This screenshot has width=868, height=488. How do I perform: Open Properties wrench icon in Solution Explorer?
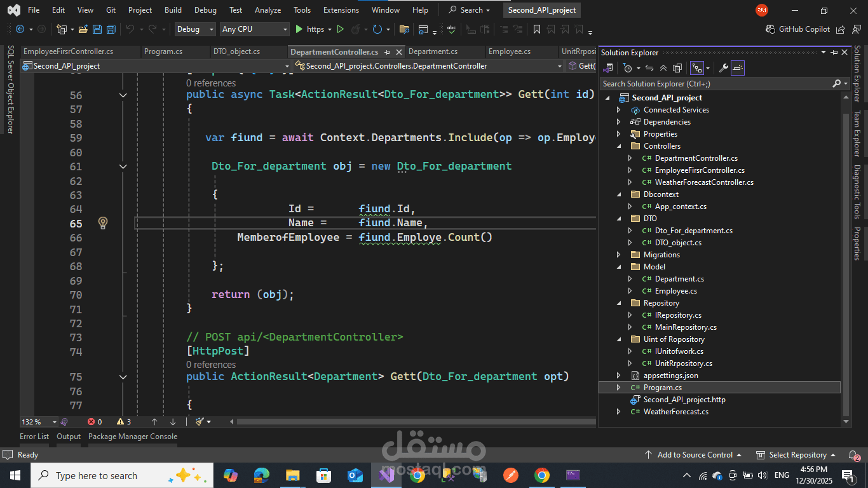click(723, 68)
